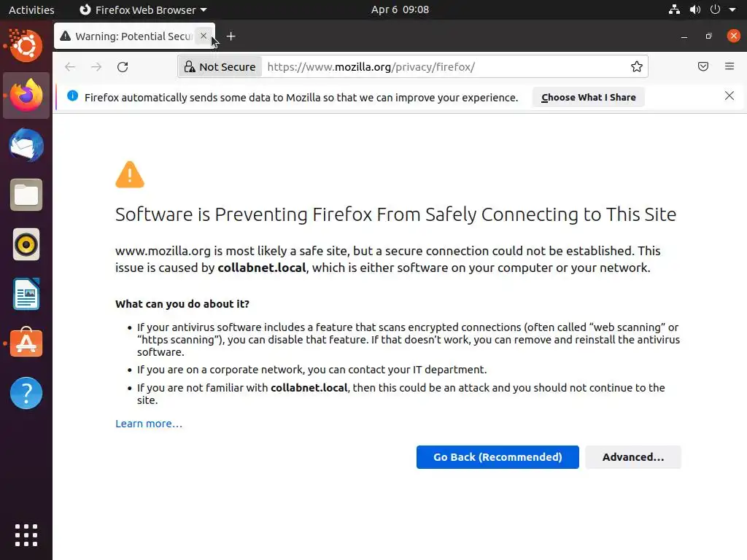The height and width of the screenshot is (560, 747).
Task: Expand the Advanced… error details
Action: pos(632,457)
